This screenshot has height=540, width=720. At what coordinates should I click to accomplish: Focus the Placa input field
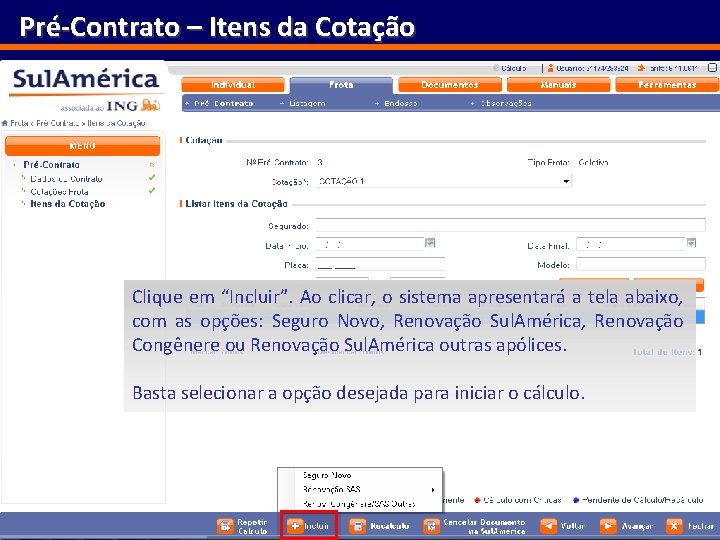coord(380,264)
